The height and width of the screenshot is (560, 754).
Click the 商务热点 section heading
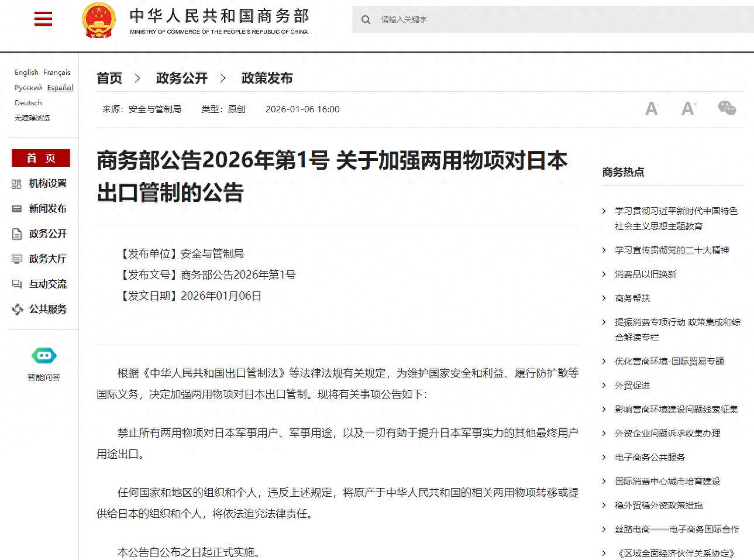[x=624, y=172]
